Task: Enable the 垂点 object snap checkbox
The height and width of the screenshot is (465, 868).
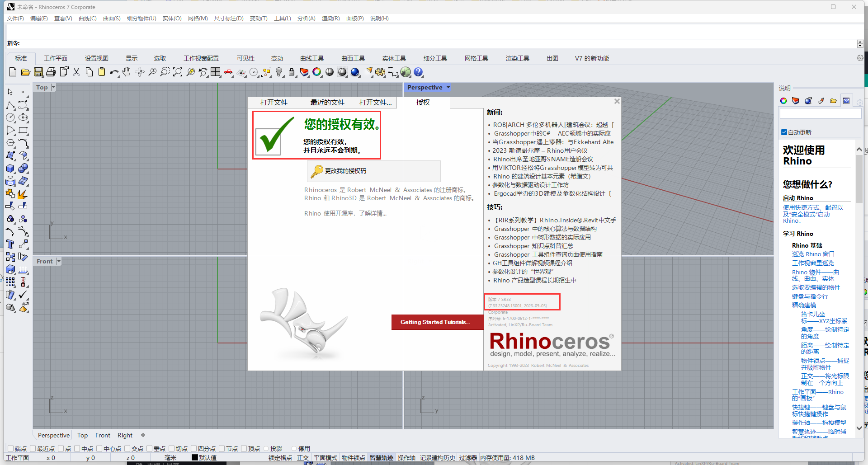Action: [150, 449]
